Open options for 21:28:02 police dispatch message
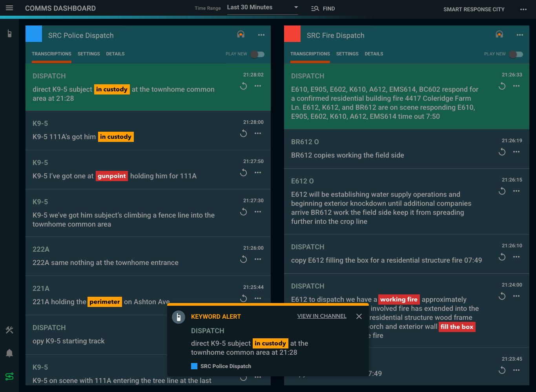Viewport: 536px width, 392px height. pyautogui.click(x=258, y=86)
